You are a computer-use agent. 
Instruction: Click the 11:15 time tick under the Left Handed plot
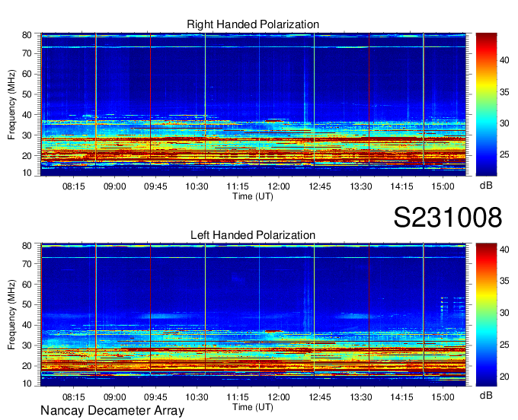(238, 397)
